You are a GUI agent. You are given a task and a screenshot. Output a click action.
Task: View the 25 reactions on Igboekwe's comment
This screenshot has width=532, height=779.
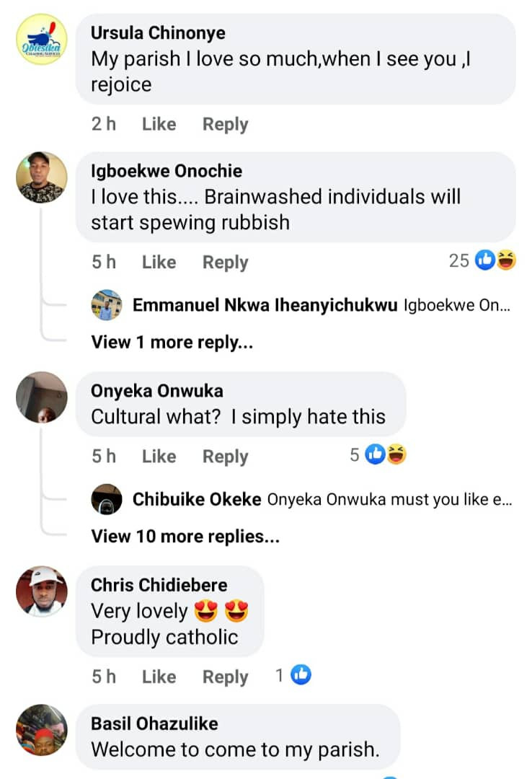click(482, 260)
